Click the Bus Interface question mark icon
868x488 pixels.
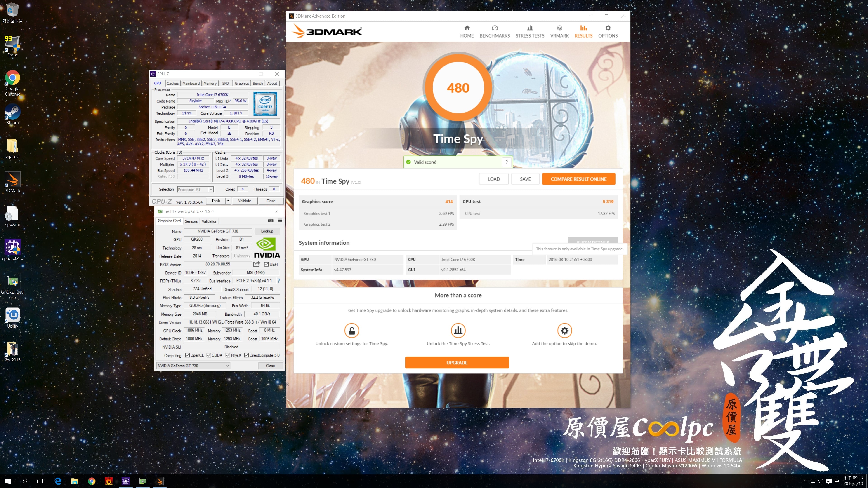click(279, 281)
